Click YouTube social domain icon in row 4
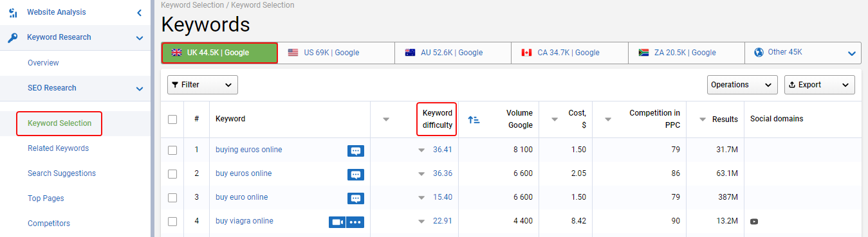Viewport: 868px width, 237px height. (754, 222)
